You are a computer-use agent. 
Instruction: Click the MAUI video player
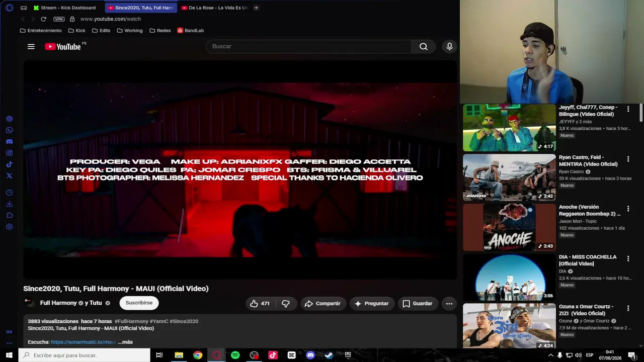240,170
